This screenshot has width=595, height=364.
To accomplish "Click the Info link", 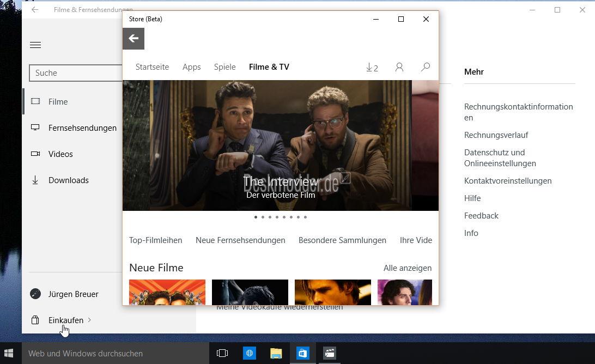I will point(471,233).
